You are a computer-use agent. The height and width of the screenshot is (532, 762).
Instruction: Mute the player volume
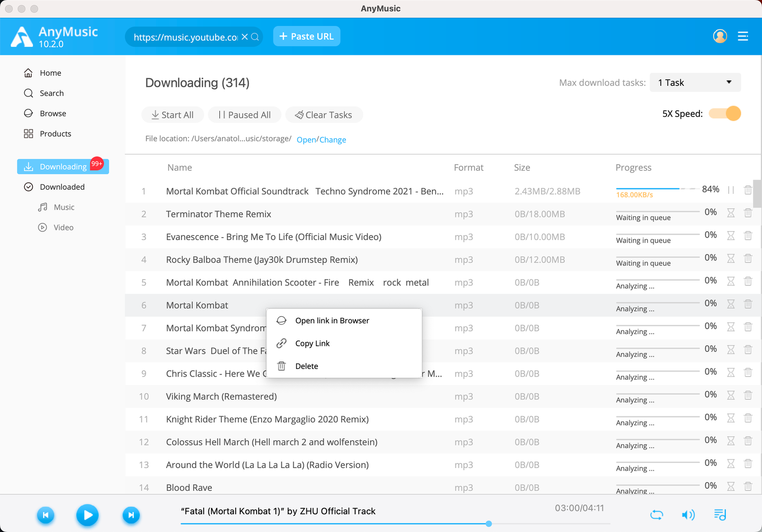(x=688, y=515)
